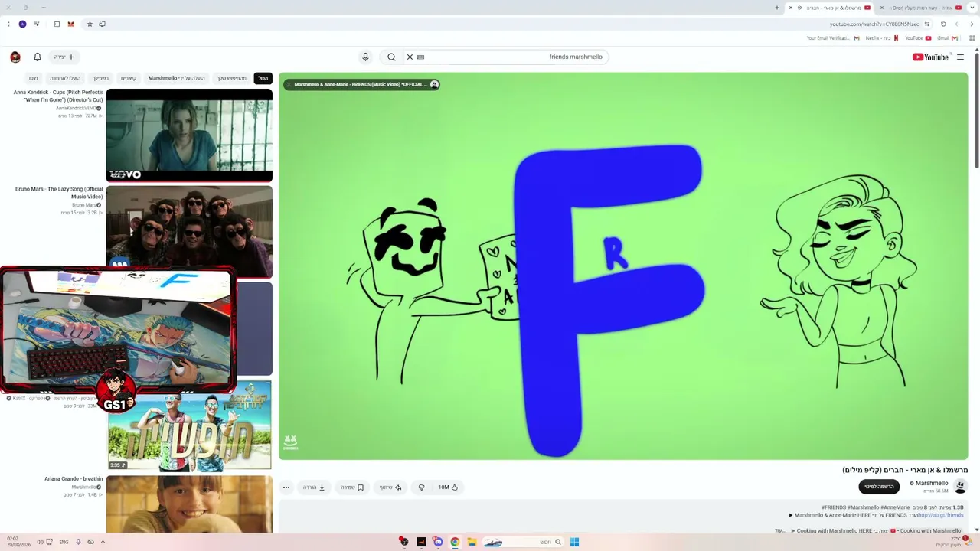Screen dimensions: 980x551
Task: Dislike the Marshmello video
Action: [x=421, y=487]
